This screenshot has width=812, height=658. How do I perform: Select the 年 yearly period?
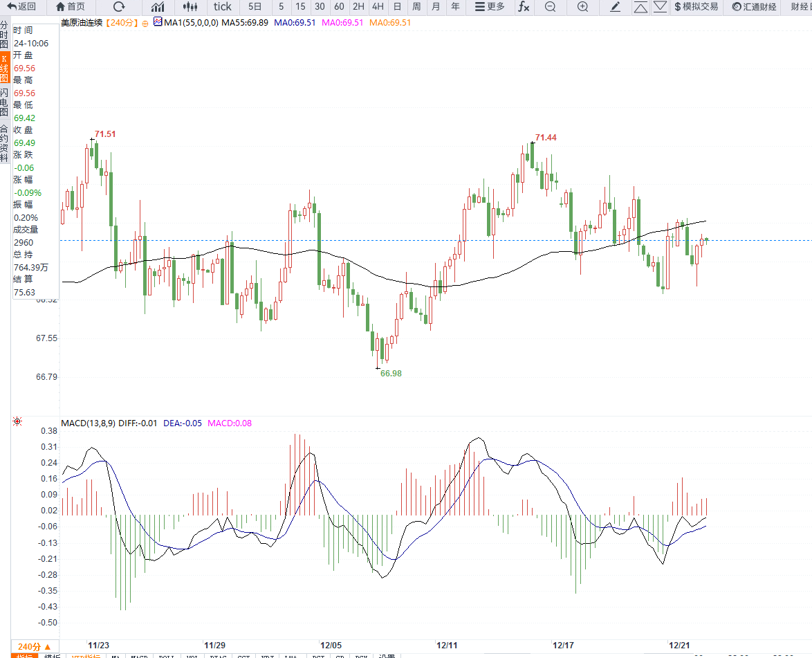click(455, 7)
